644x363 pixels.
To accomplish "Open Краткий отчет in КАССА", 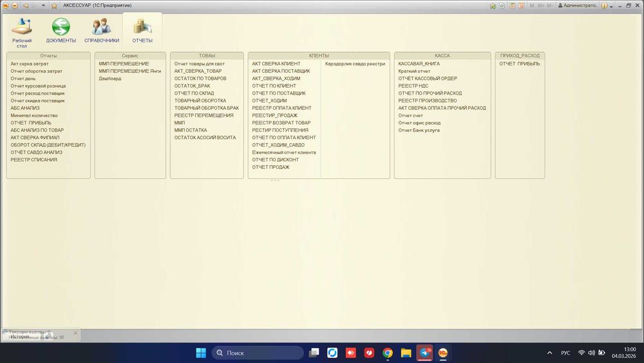I will (x=414, y=71).
